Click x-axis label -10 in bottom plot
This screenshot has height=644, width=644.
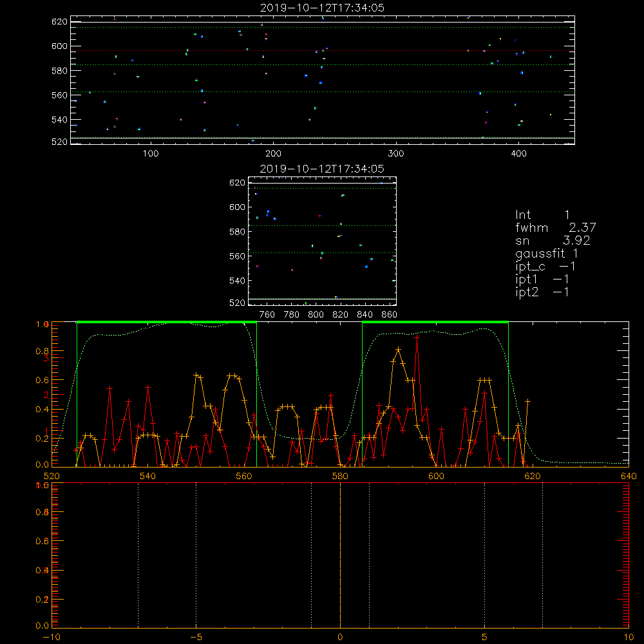tap(52, 637)
